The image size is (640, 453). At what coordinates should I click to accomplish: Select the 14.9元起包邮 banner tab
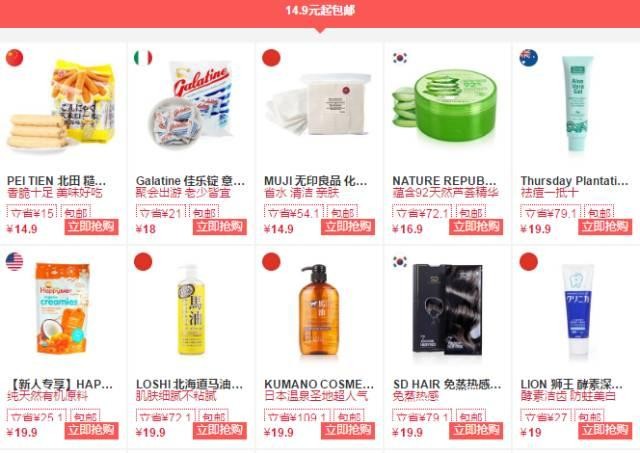click(320, 11)
